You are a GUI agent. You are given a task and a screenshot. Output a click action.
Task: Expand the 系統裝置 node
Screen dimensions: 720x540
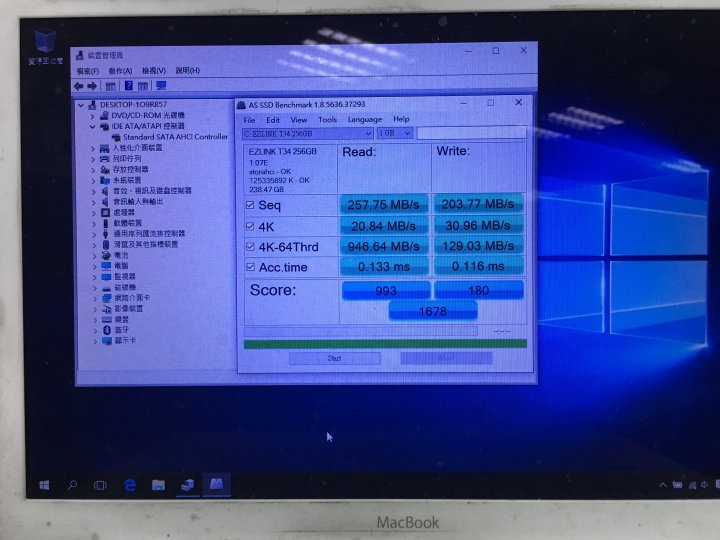93,180
